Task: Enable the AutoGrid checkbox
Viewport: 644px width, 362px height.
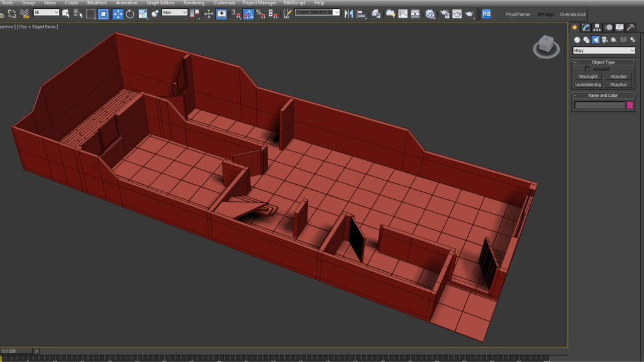Action: click(x=587, y=69)
